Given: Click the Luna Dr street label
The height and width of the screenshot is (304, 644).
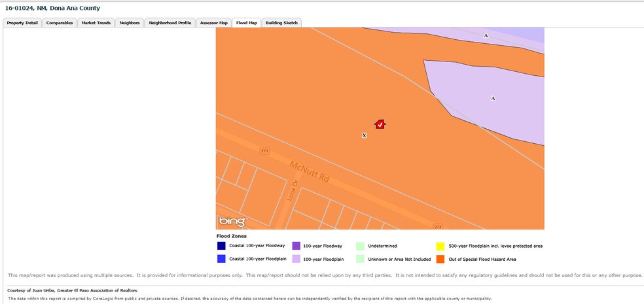Looking at the screenshot, I should coord(293,191).
